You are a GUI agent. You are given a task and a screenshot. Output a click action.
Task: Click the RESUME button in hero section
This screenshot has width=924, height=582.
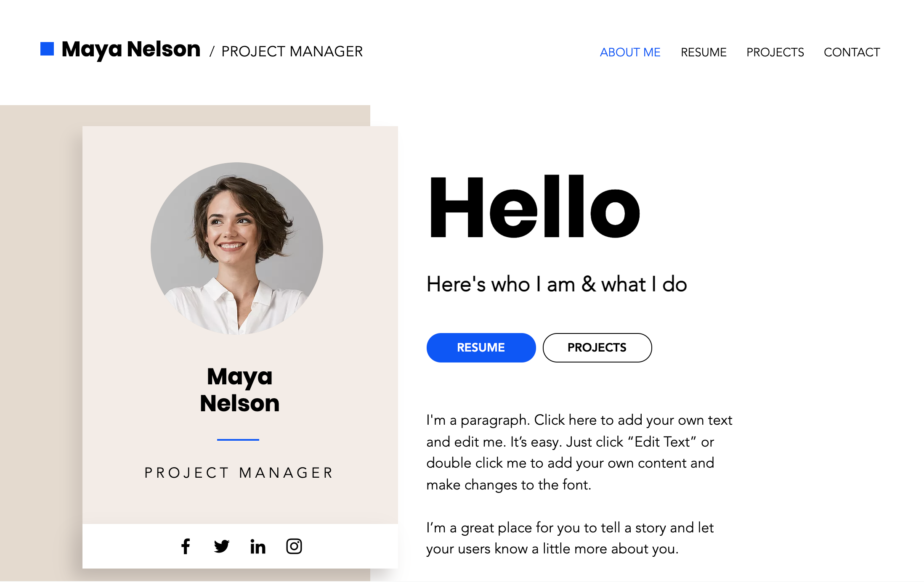481,347
